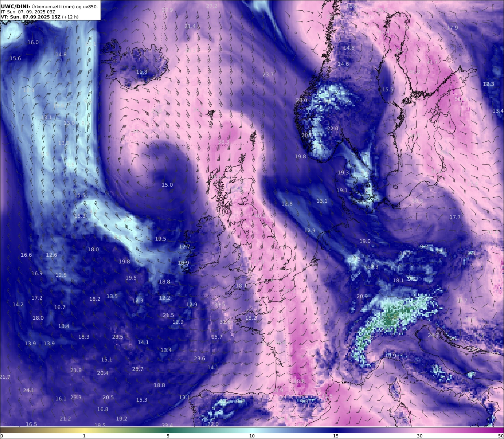504x439 pixels.
Task: Click the '12.6' map value
Action: point(52,255)
